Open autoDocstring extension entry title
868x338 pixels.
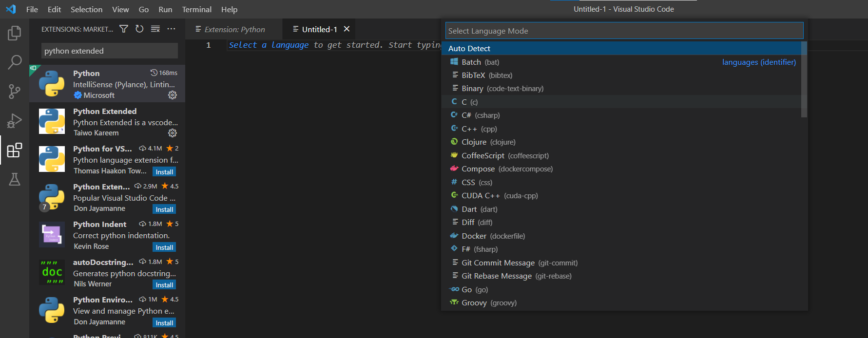(103, 262)
